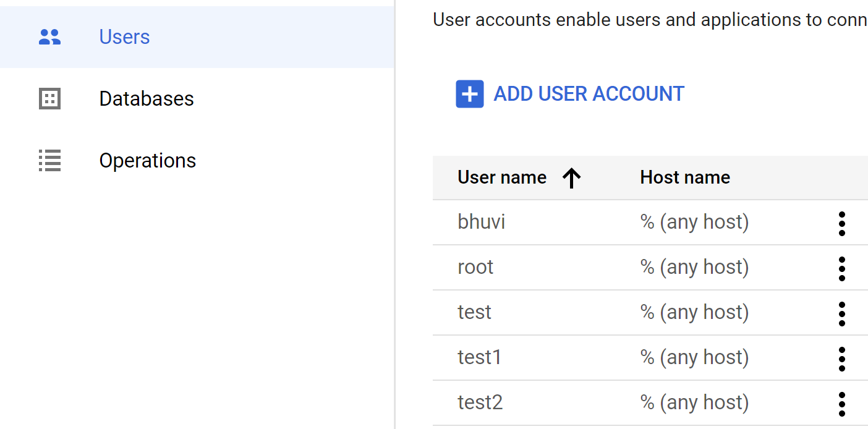Click the Operations list icon
This screenshot has height=429, width=868.
[x=49, y=161]
